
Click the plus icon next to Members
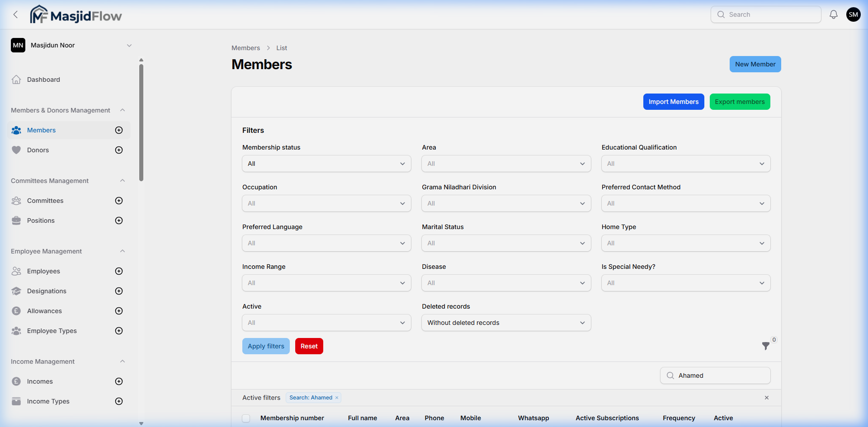point(118,130)
